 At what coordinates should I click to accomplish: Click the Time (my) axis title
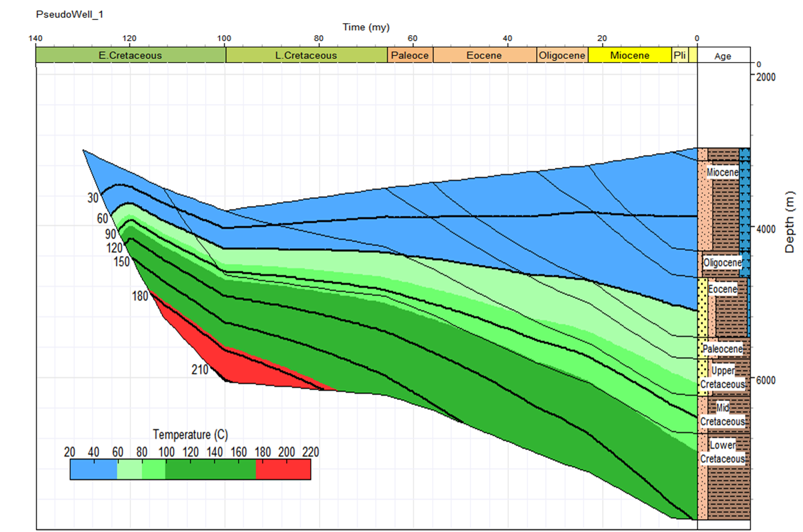point(366,27)
